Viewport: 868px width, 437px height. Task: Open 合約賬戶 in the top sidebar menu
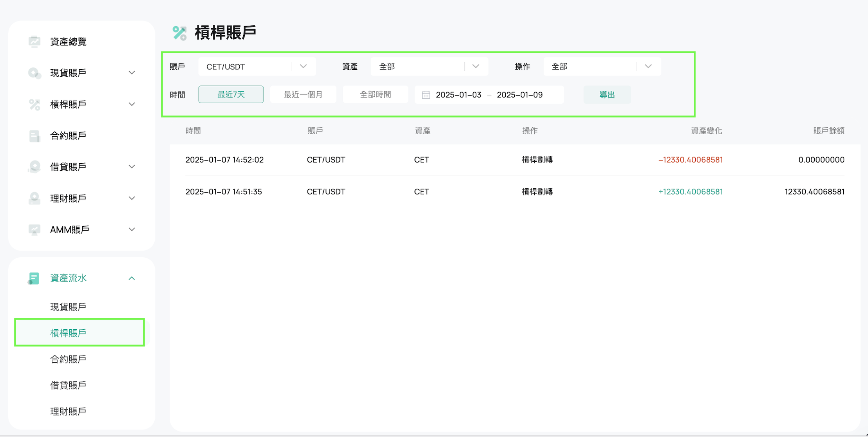[68, 136]
